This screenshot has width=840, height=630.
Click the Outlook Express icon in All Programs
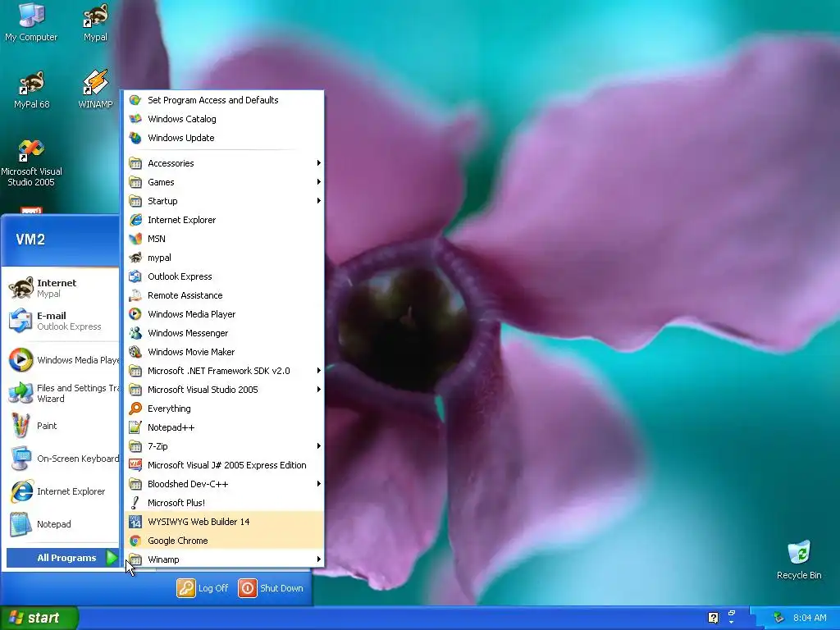point(135,276)
